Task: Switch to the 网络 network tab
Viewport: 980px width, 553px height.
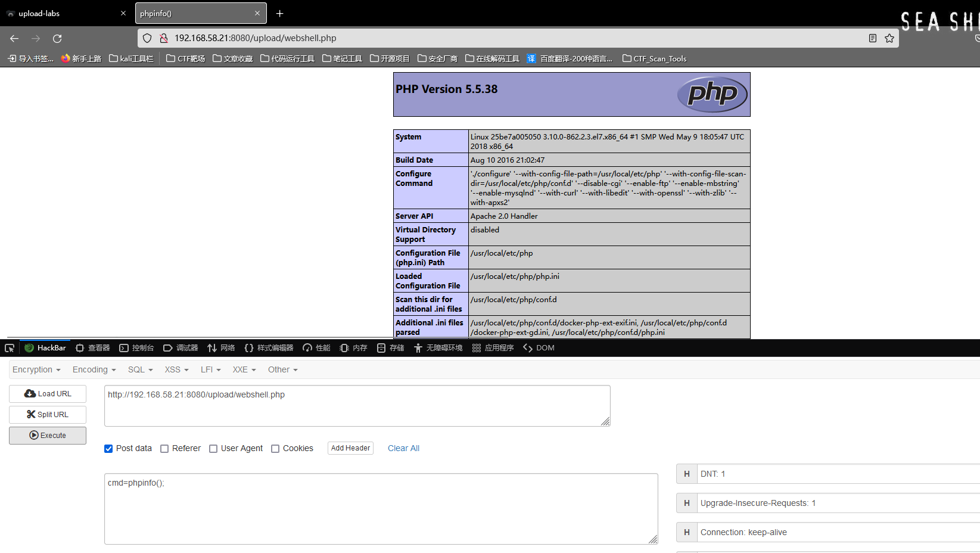Action: click(x=221, y=348)
